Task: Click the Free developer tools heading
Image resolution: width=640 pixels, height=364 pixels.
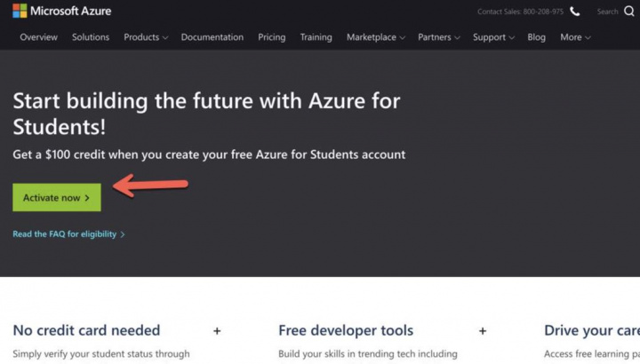Action: click(x=346, y=330)
